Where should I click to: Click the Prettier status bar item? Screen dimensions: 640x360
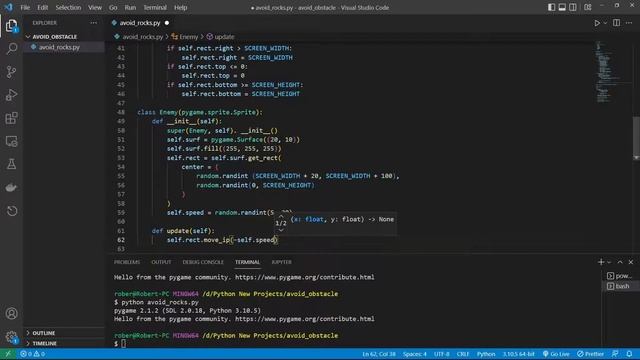pyautogui.click(x=590, y=354)
